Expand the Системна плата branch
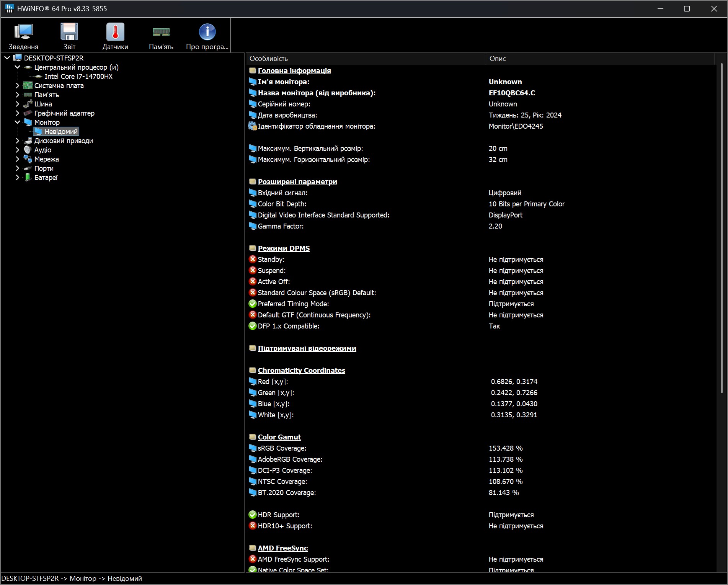 [x=18, y=85]
